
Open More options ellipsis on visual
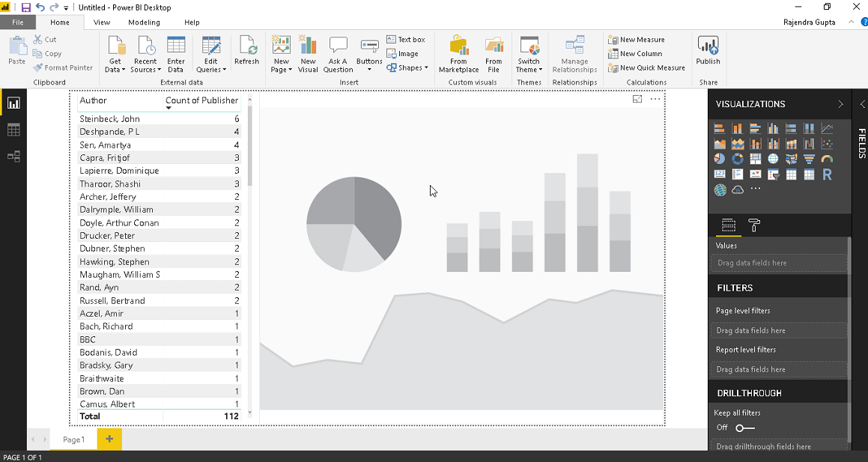[655, 99]
